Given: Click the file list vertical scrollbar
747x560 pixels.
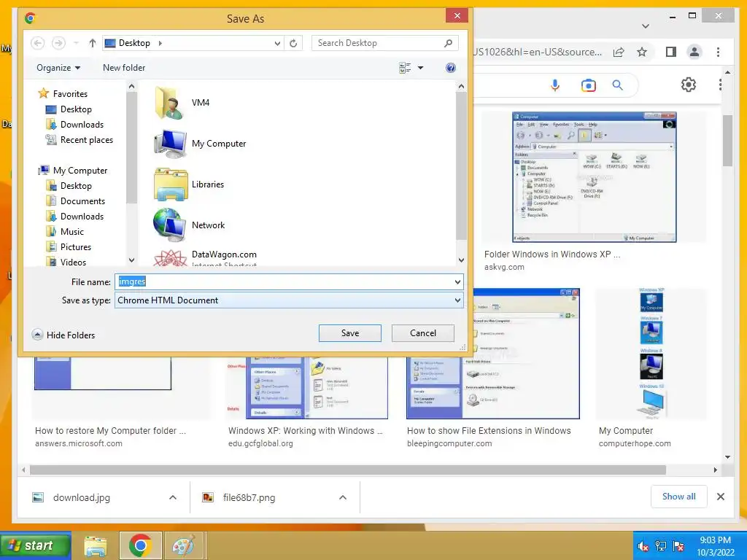Looking at the screenshot, I should point(461,166).
